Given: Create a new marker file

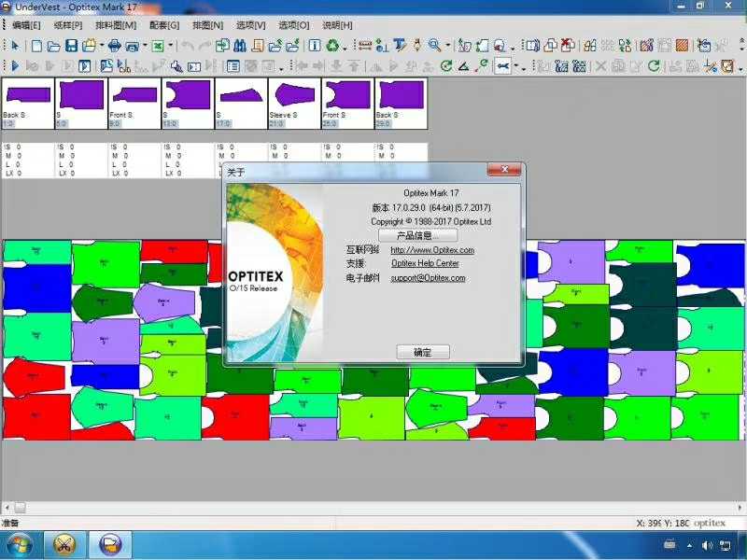Looking at the screenshot, I should [x=36, y=46].
